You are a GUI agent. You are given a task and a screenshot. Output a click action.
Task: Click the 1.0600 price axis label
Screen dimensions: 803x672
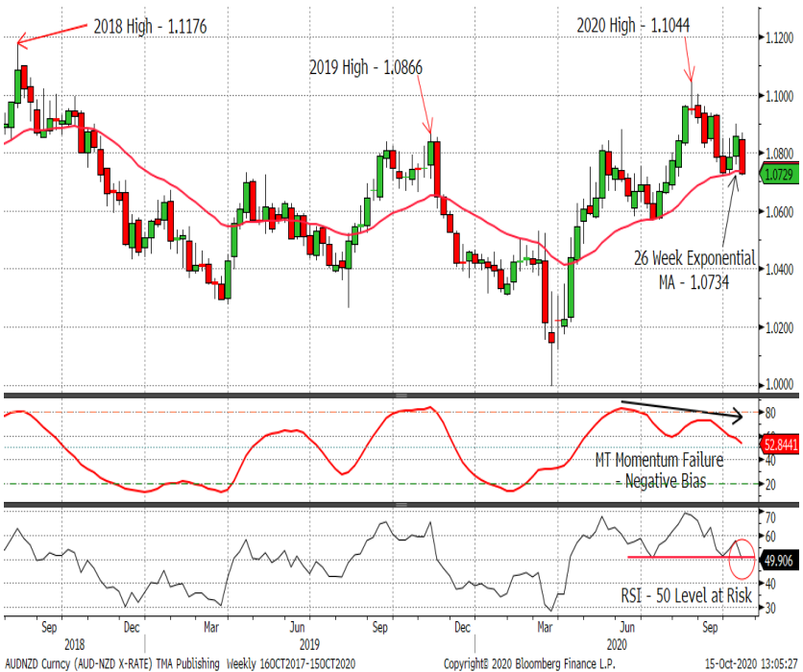[x=779, y=211]
